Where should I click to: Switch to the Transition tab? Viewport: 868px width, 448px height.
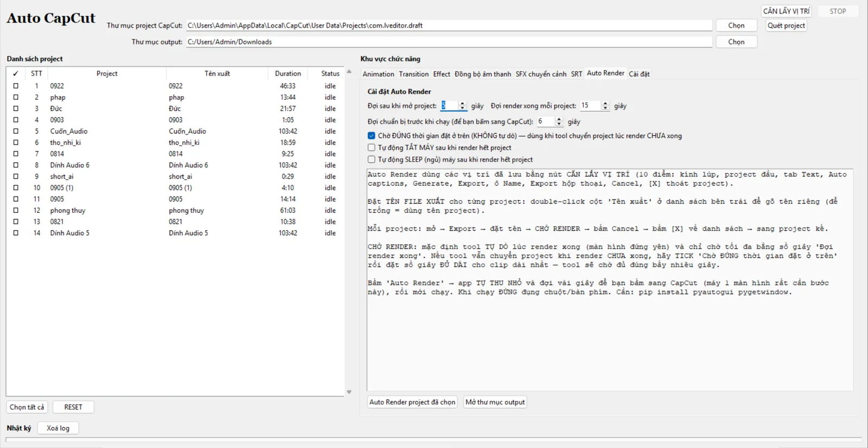[413, 74]
